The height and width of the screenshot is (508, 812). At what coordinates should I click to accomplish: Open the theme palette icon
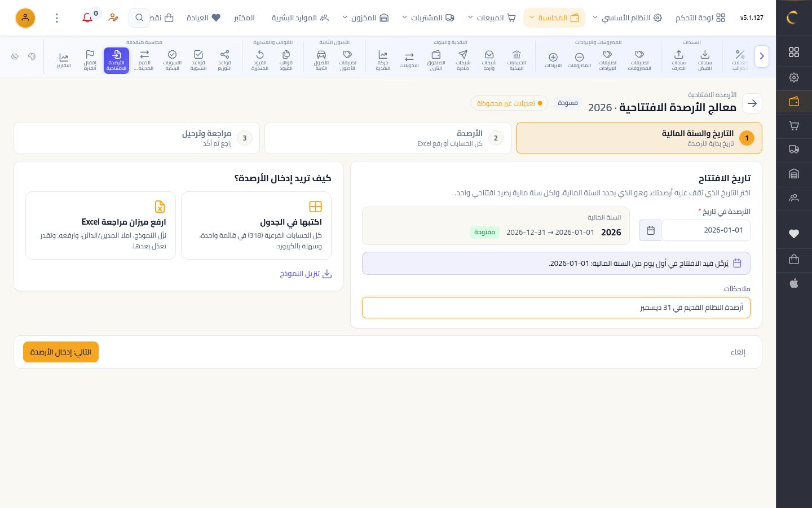click(x=32, y=56)
